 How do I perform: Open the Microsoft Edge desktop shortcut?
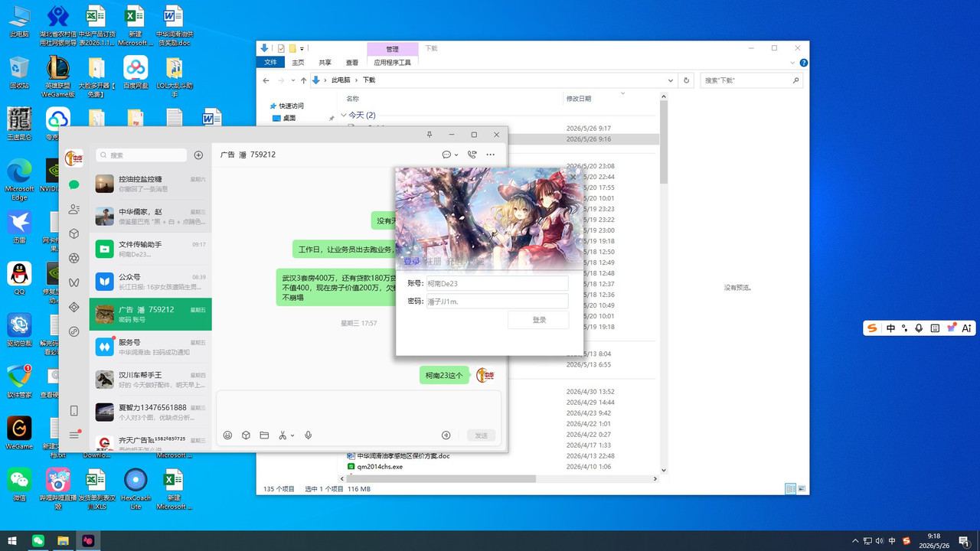[x=19, y=178]
